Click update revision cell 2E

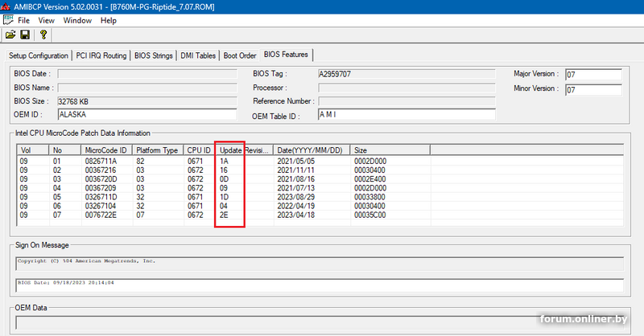(x=224, y=215)
